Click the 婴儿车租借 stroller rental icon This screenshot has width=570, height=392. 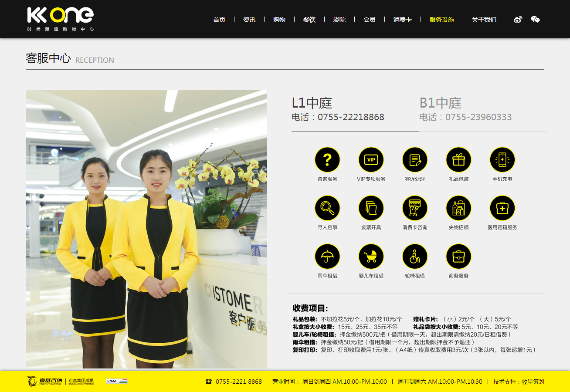371,257
